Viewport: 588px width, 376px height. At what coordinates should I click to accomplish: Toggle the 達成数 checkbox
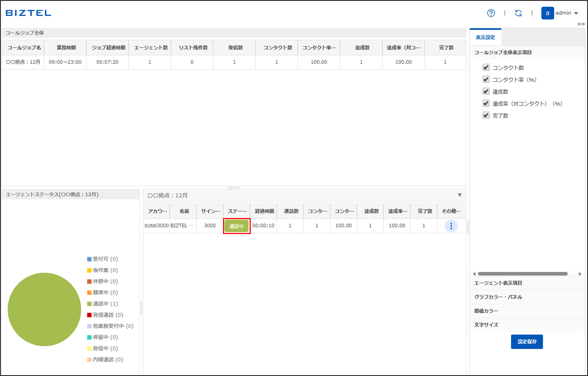pyautogui.click(x=486, y=91)
